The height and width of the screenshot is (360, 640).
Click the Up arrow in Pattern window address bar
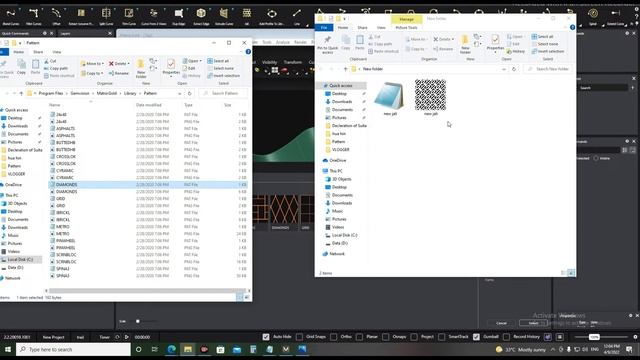21,93
